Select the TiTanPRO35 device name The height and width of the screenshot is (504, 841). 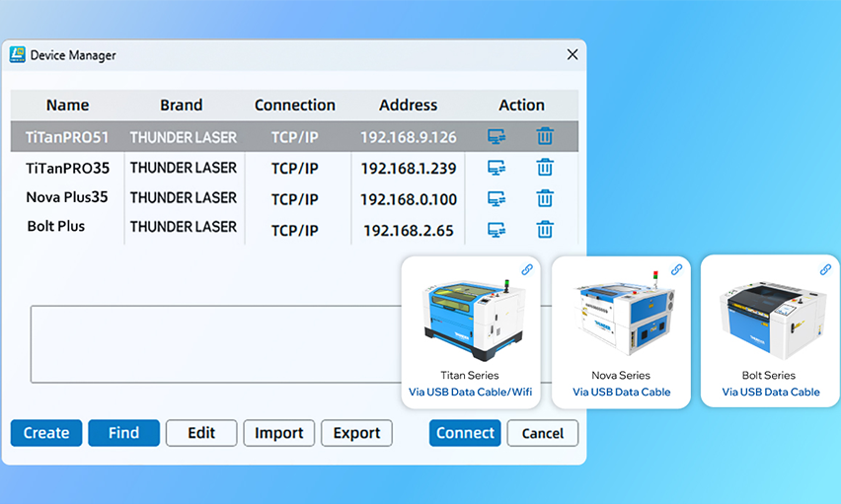67,169
